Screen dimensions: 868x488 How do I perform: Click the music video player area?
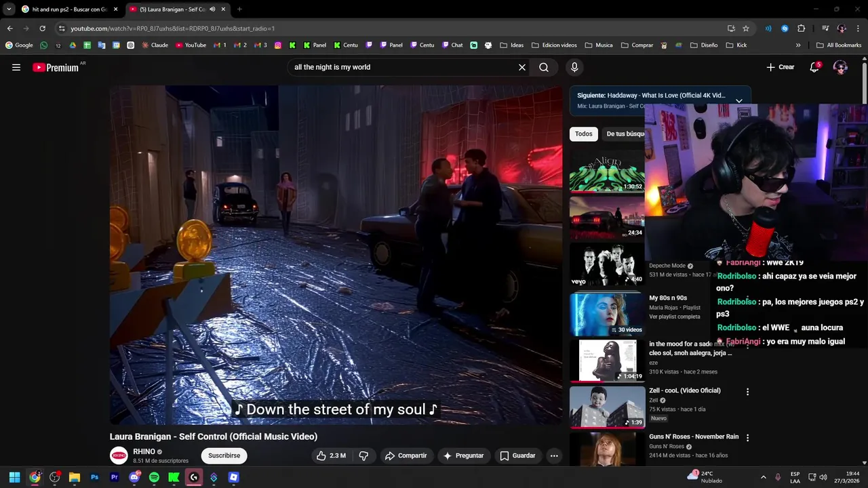tap(336, 254)
